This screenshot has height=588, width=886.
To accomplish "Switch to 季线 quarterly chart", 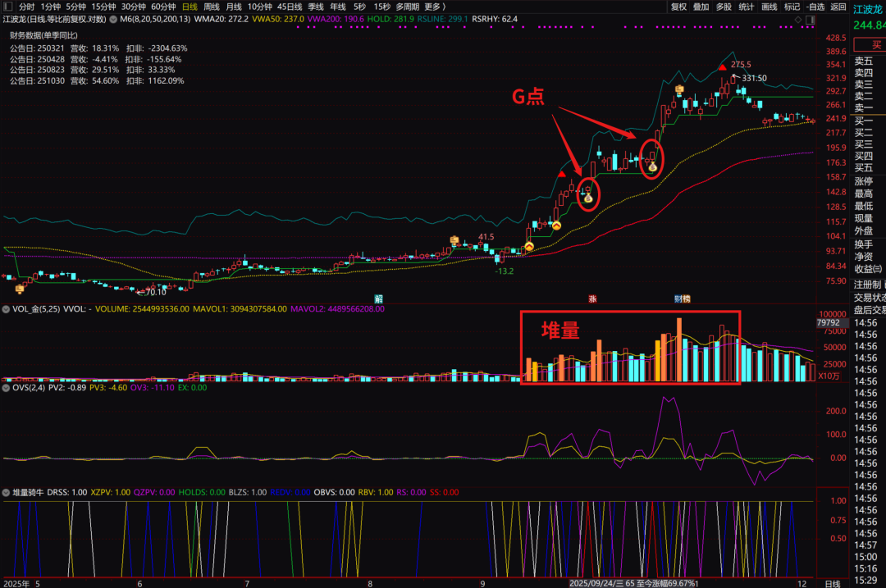I will click(315, 7).
